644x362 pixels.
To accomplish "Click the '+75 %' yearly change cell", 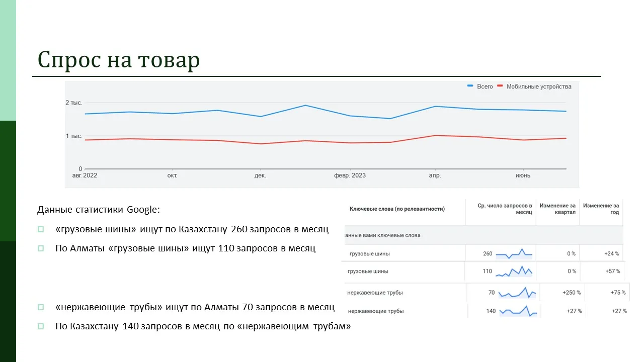I will 618,293.
